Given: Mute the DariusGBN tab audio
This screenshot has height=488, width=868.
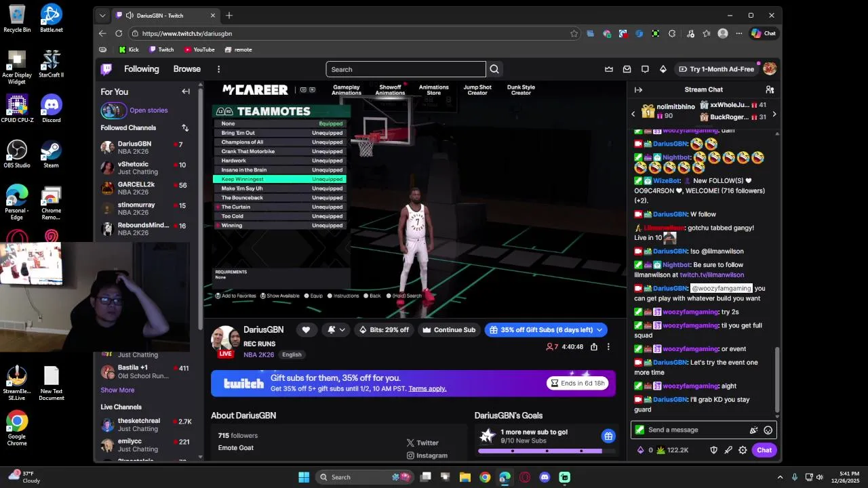Looking at the screenshot, I should tap(130, 16).
